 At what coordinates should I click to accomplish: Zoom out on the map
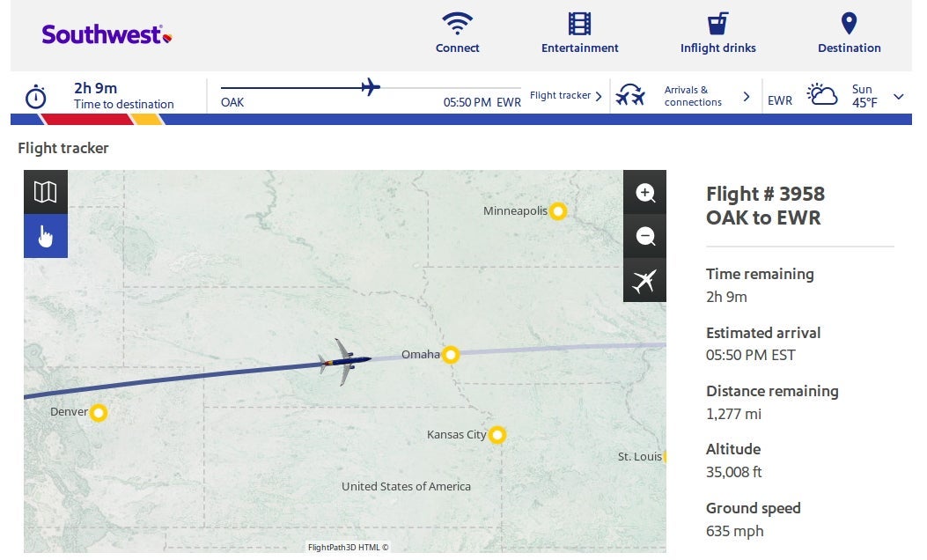(x=645, y=236)
